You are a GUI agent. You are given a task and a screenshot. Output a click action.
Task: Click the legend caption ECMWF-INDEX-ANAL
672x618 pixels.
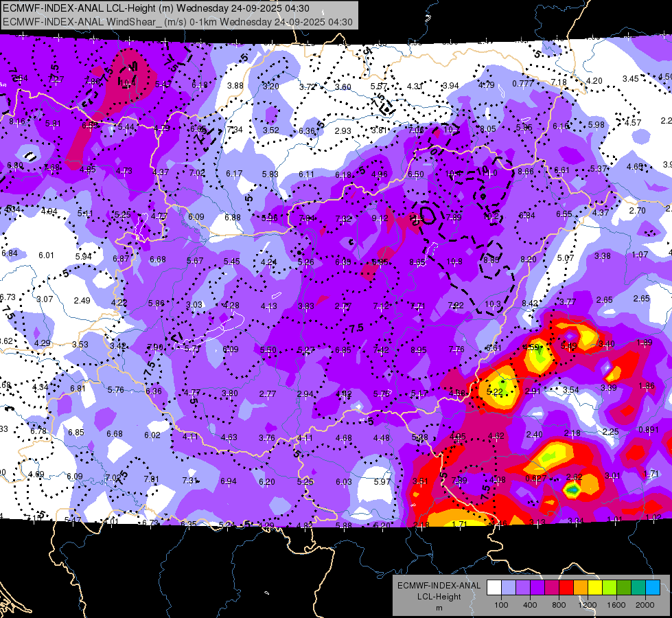(x=439, y=586)
